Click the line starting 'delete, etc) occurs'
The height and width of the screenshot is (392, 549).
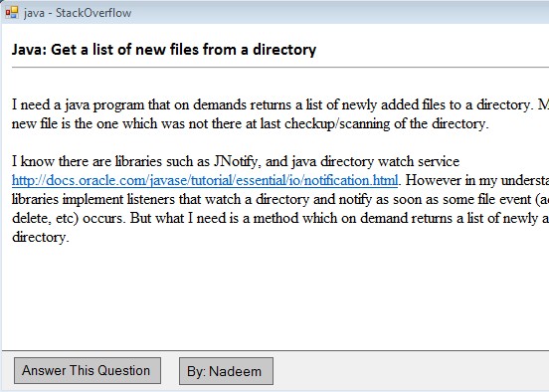coord(280,218)
